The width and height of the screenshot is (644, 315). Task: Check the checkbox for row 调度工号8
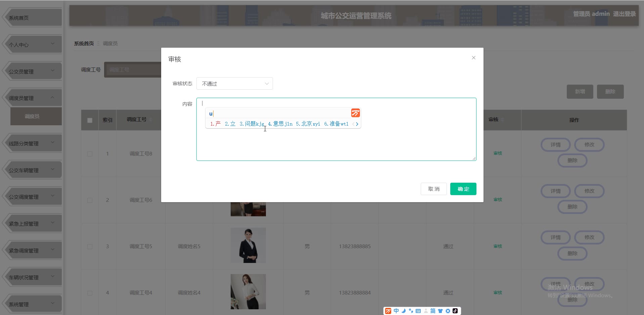(90, 154)
